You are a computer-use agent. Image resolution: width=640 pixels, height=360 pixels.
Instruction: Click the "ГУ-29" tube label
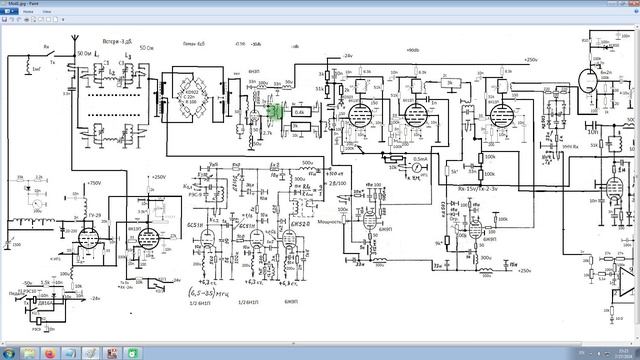click(95, 215)
